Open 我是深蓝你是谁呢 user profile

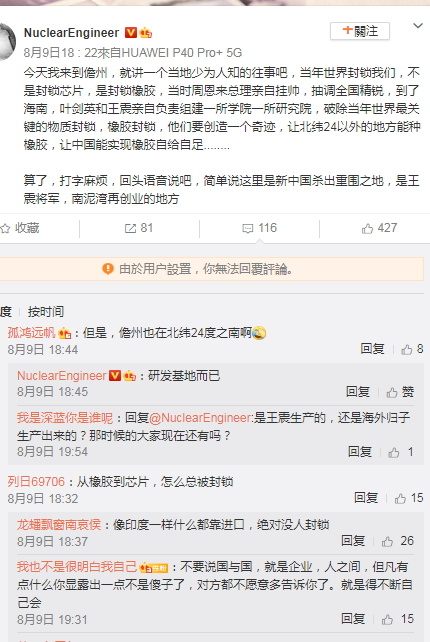pos(65,418)
